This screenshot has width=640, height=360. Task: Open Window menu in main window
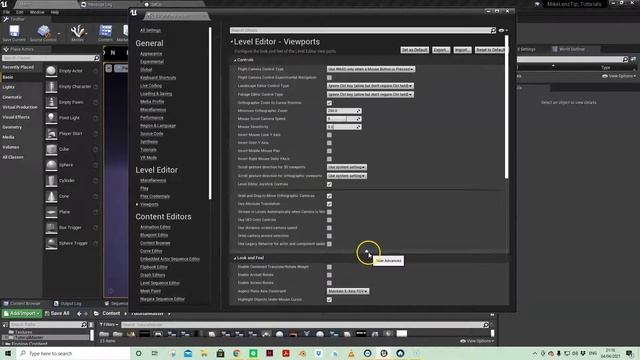point(37,12)
